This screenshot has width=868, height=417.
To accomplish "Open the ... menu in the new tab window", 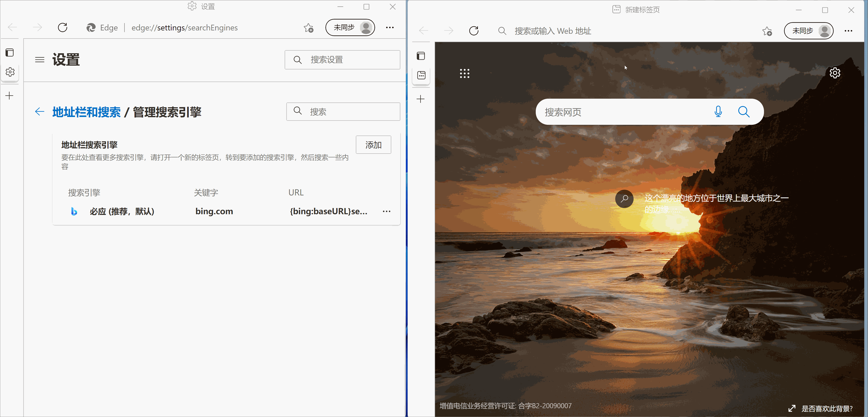I will pyautogui.click(x=848, y=31).
